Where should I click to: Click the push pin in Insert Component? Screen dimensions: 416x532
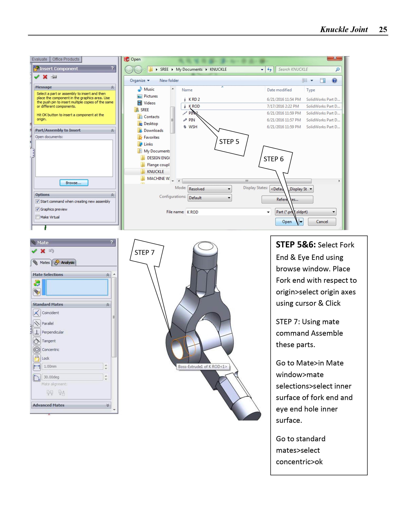coord(54,77)
